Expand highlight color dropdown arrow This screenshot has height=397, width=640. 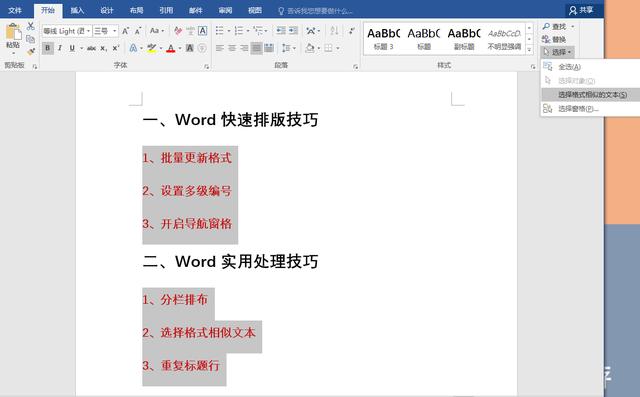coord(160,48)
